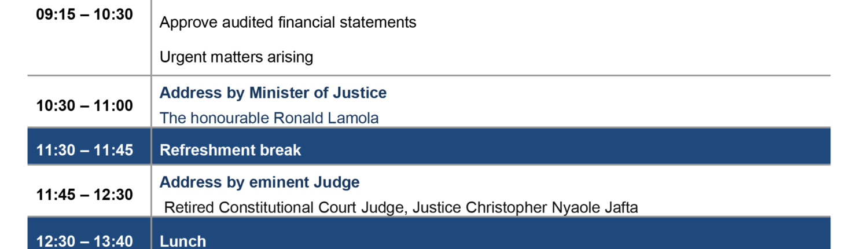Click the 09:15 – 10:30 time slot
Viewport: 868px width, 249px height.
[x=84, y=14]
